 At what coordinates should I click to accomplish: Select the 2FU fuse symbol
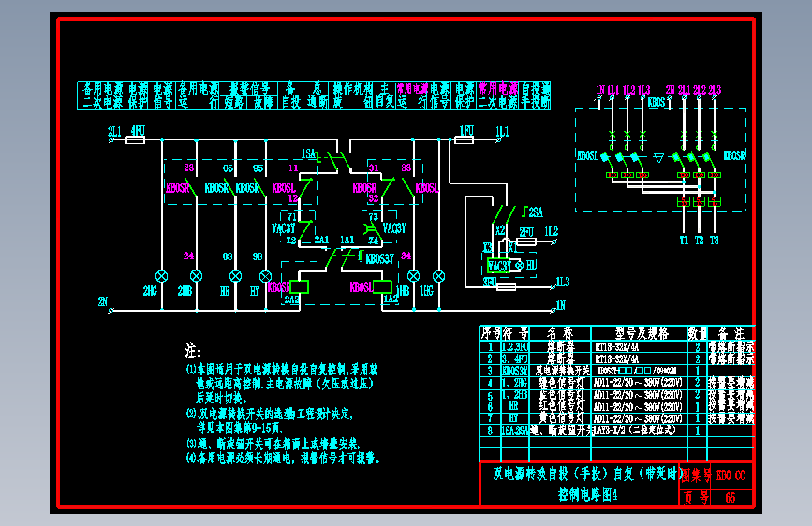click(526, 241)
